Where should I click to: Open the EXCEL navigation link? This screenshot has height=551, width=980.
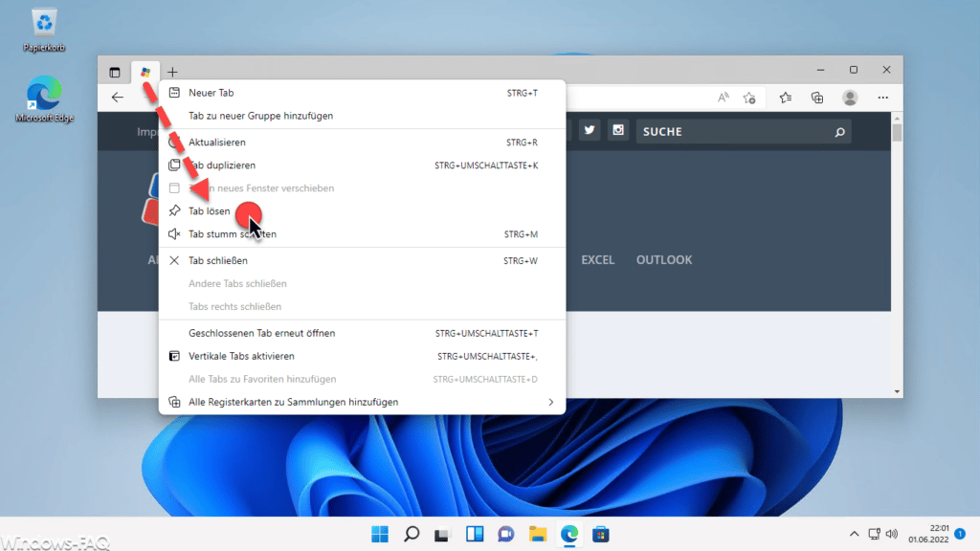(x=597, y=260)
